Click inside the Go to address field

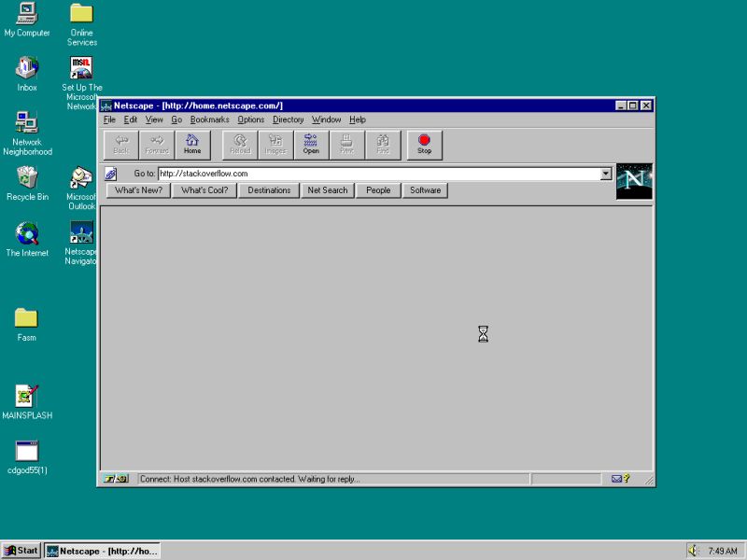(x=373, y=174)
